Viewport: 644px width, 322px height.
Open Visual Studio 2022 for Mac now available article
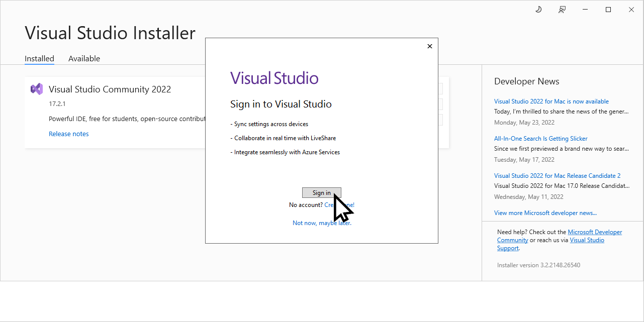point(551,101)
